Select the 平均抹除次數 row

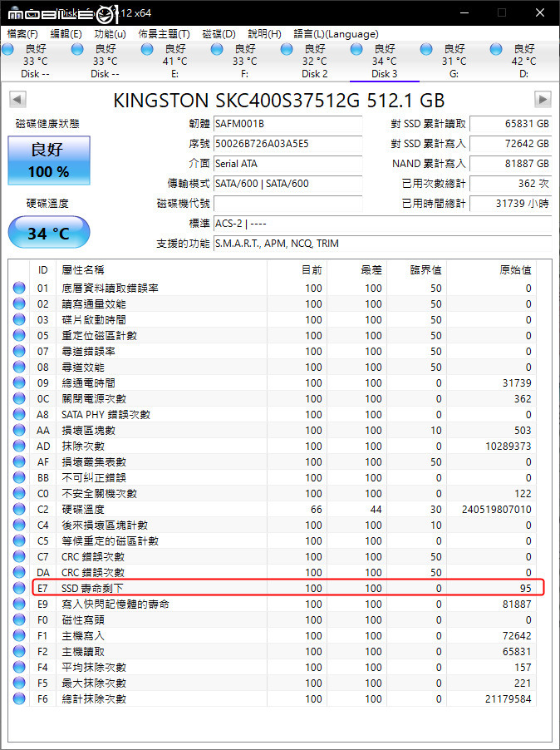273,667
